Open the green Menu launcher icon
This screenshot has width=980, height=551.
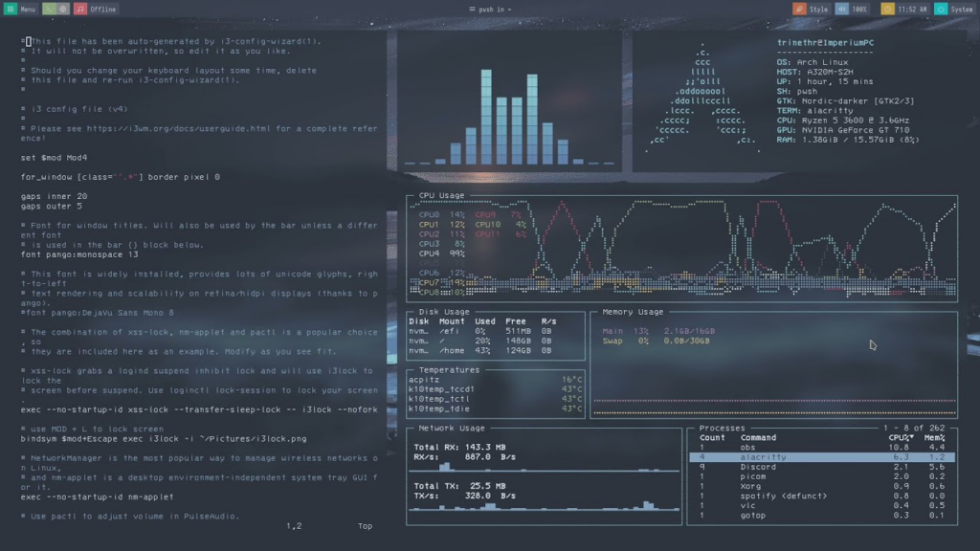pos(11,9)
